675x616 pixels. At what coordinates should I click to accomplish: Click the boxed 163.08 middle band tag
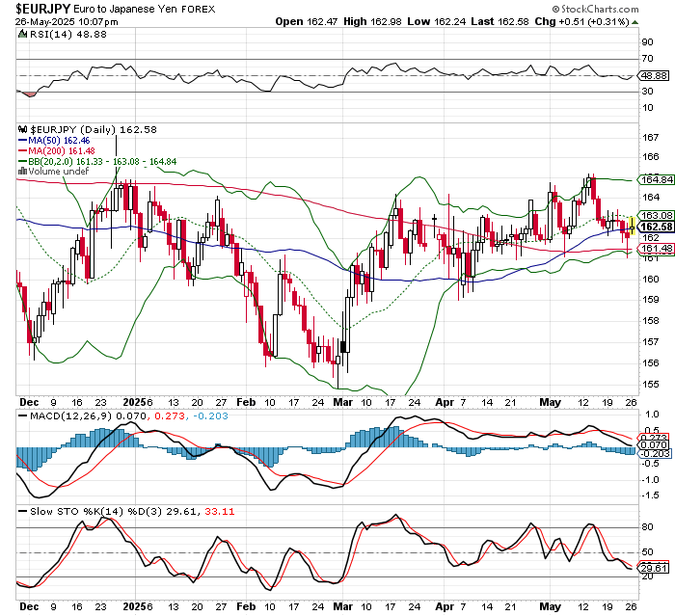(657, 215)
